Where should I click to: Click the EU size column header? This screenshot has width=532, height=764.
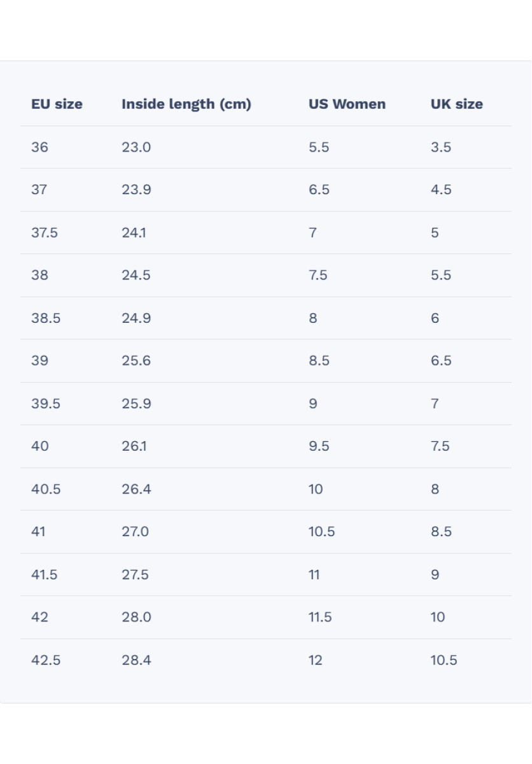click(x=57, y=104)
